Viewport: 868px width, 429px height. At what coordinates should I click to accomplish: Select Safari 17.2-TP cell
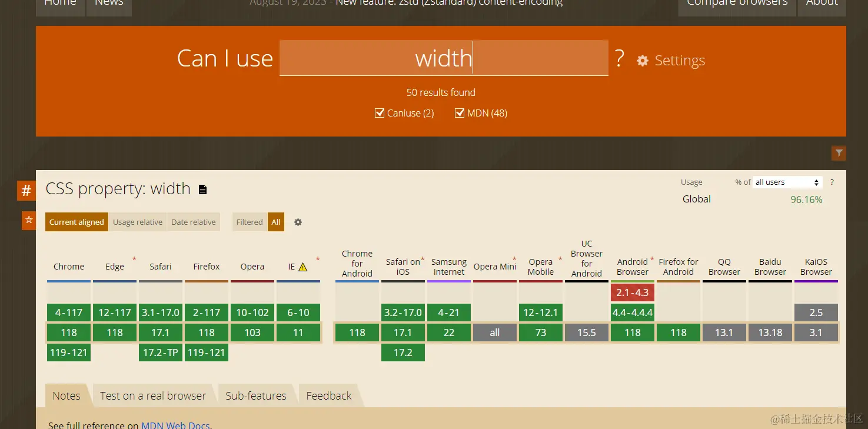point(161,352)
